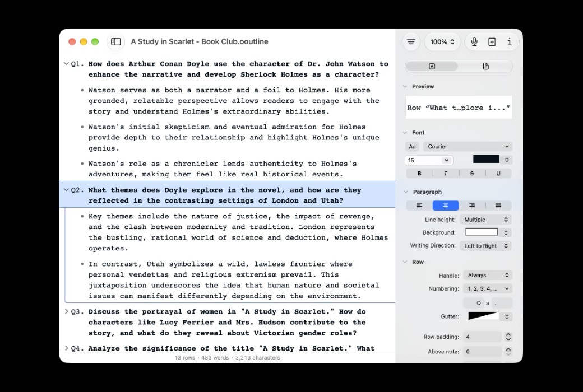Viewport: 583px width, 392px height.
Task: Click the microphone dictation icon
Action: (x=474, y=41)
